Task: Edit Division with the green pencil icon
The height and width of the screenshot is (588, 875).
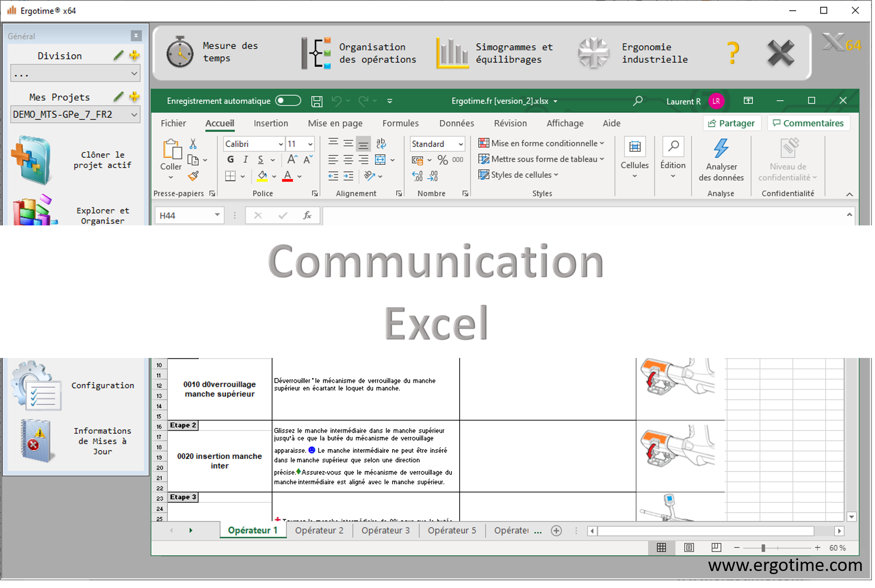Action: [x=119, y=55]
